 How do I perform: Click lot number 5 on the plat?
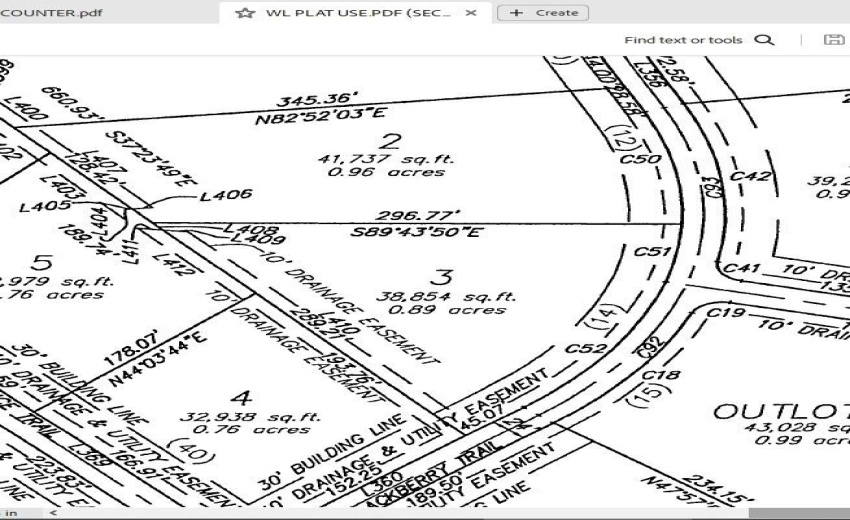pos(41,263)
